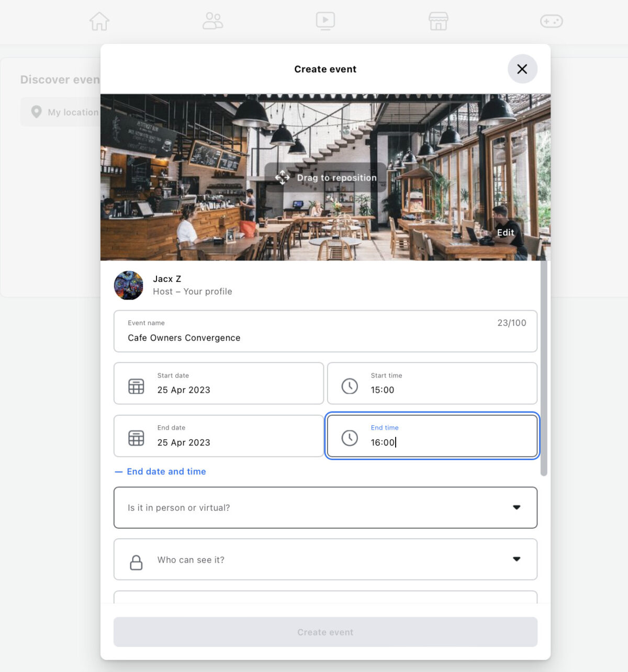Switch to the Marketplace tab
The height and width of the screenshot is (672, 628).
438,21
